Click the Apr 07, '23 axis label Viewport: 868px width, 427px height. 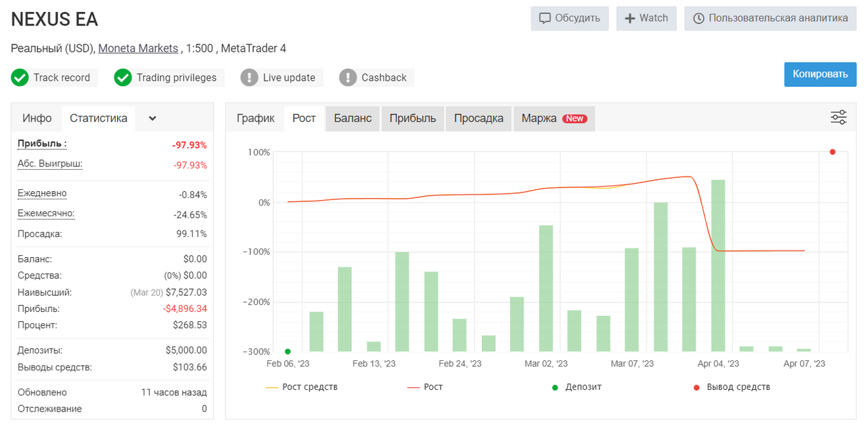pyautogui.click(x=804, y=364)
